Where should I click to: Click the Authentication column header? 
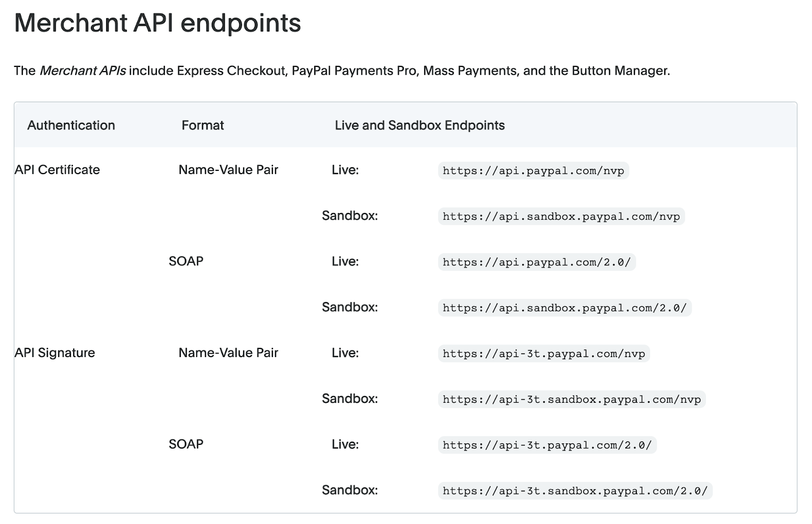pos(71,125)
